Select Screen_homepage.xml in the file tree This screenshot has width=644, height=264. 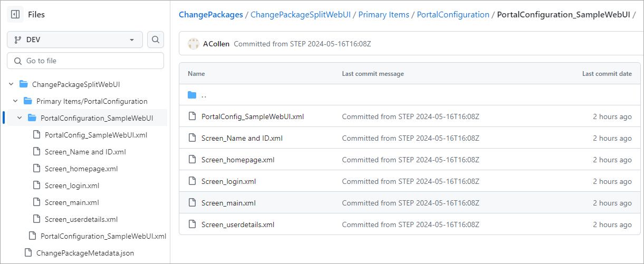81,169
